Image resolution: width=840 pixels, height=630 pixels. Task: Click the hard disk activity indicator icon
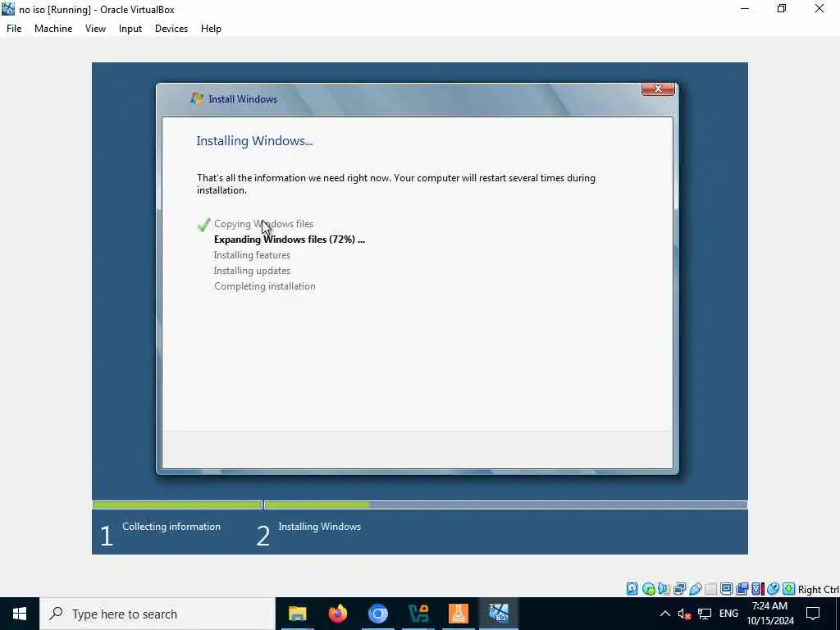(x=632, y=589)
